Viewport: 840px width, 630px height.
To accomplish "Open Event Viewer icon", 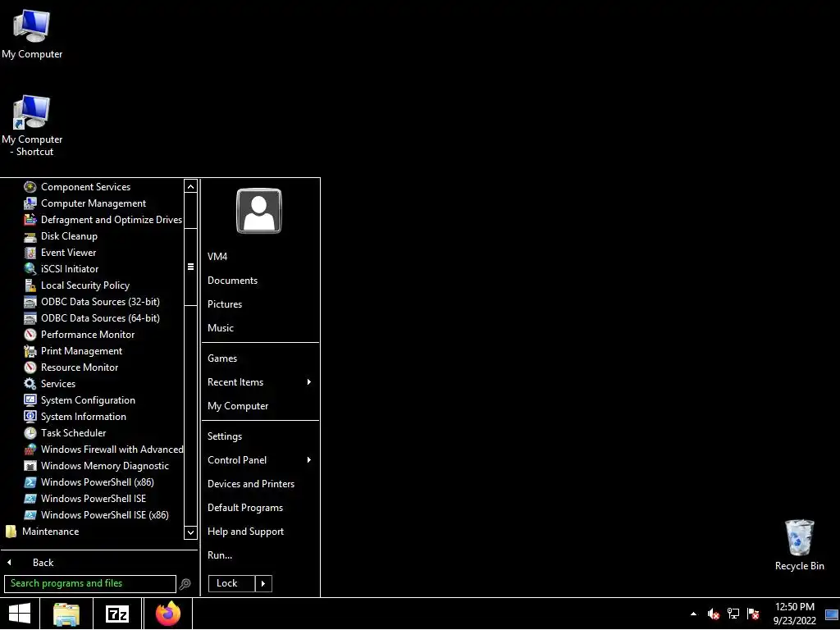I will (30, 253).
